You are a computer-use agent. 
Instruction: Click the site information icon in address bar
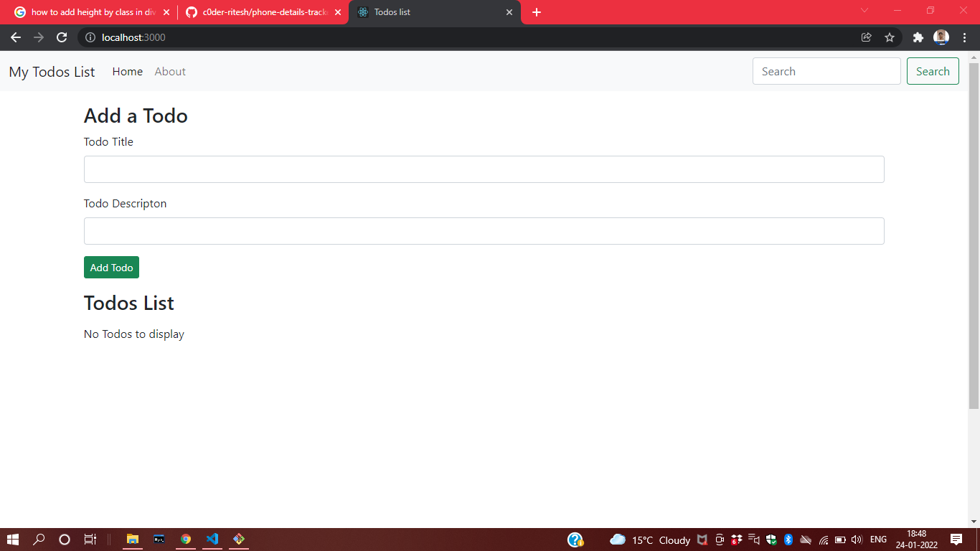click(x=90, y=37)
